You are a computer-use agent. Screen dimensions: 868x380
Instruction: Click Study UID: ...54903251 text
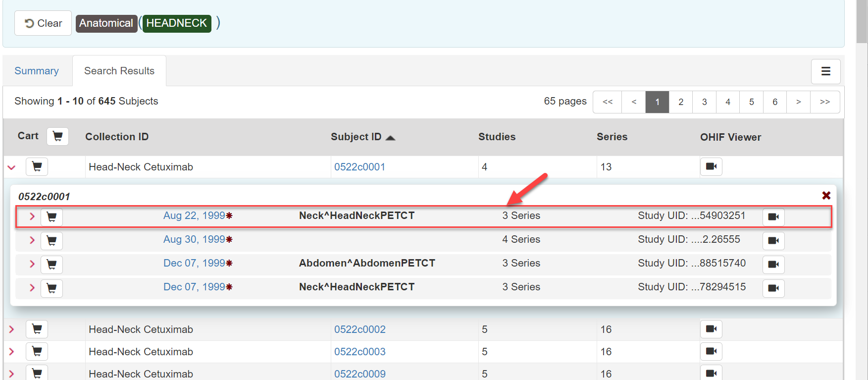click(692, 216)
